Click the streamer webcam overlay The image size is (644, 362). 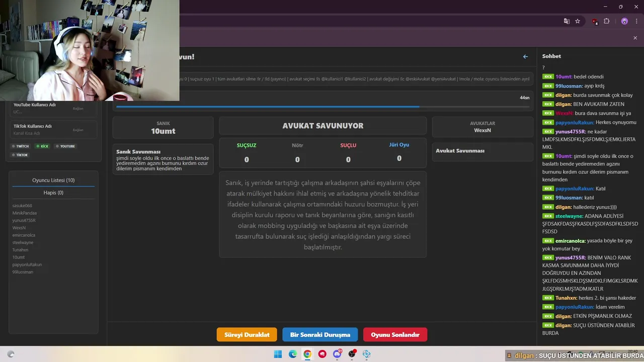(90, 50)
